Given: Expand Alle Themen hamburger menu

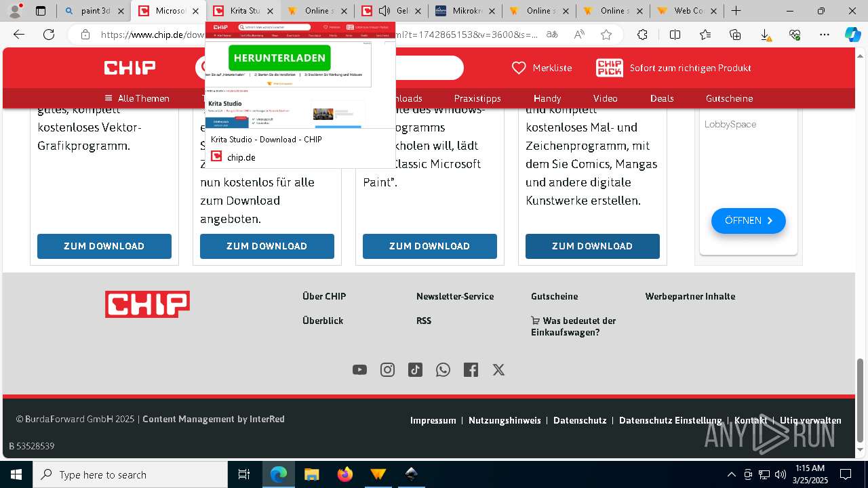Looking at the screenshot, I should 137,98.
